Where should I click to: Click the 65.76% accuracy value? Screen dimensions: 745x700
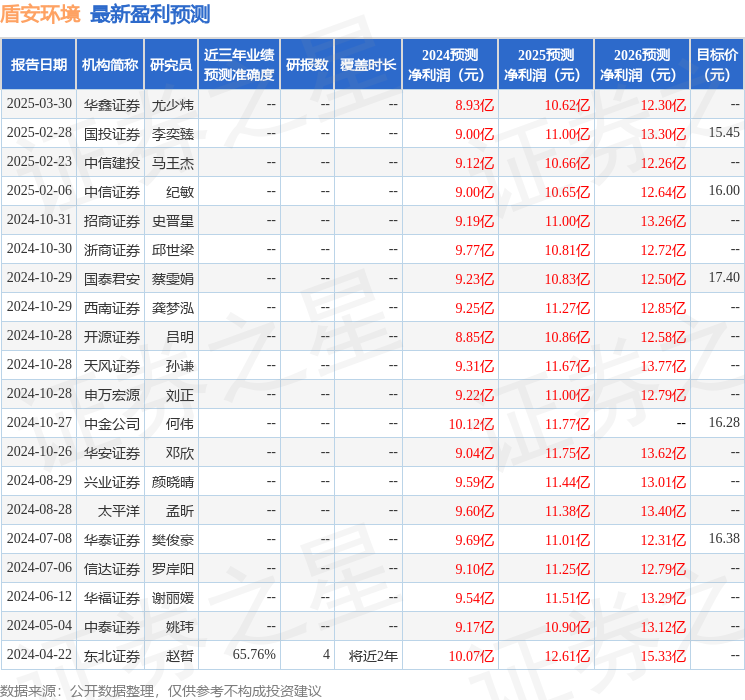[x=254, y=654]
